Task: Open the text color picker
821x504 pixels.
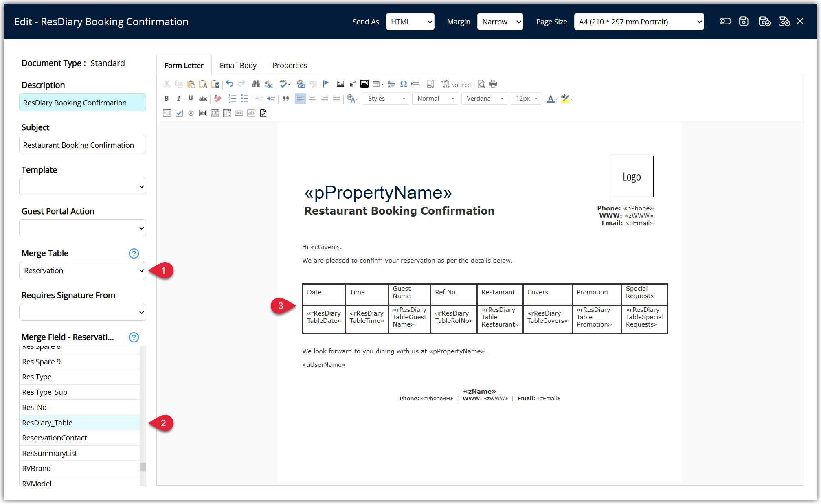Action: point(552,99)
